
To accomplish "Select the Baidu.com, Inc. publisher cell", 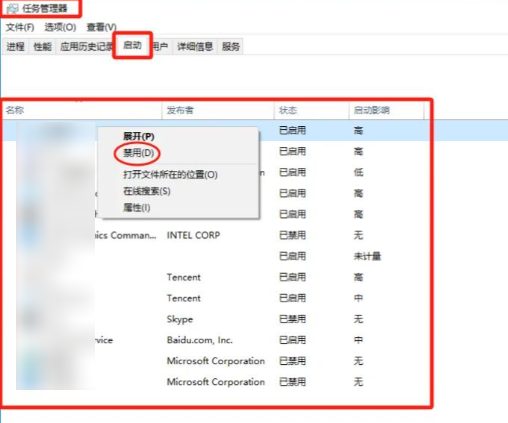I will (200, 340).
